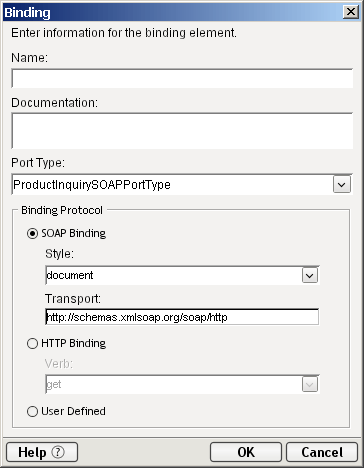Dismiss the dialog with Cancel

pyautogui.click(x=322, y=452)
